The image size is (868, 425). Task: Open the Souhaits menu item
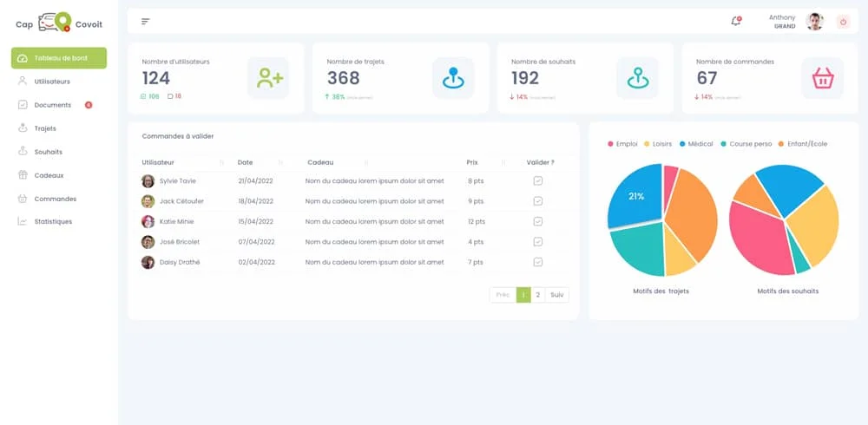(48, 152)
